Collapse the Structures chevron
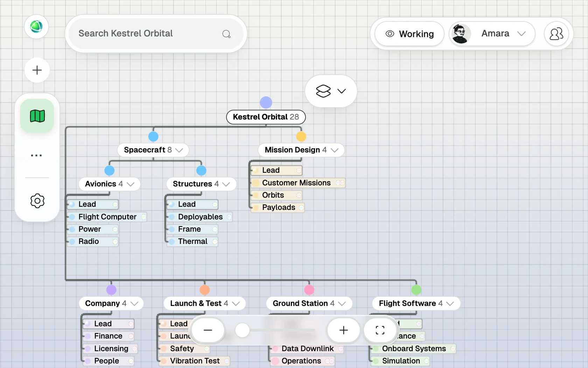Screen dimensions: 588x368 click(x=226, y=184)
